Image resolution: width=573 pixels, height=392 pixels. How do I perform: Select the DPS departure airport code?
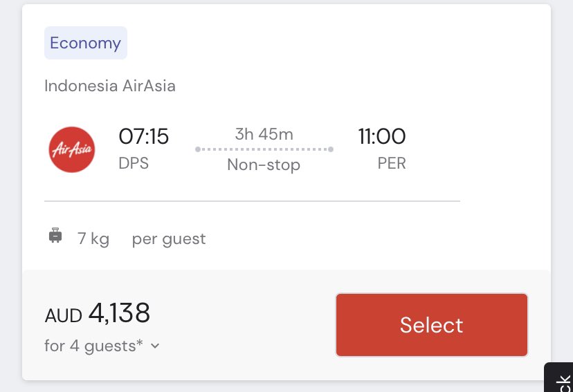coord(134,164)
